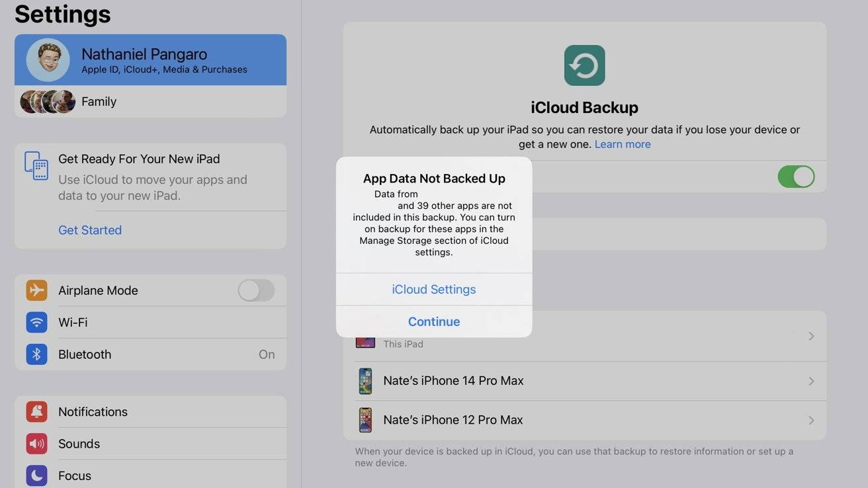This screenshot has height=488, width=868.
Task: Select Nathaniel Pangaro Apple ID row
Action: tap(150, 60)
